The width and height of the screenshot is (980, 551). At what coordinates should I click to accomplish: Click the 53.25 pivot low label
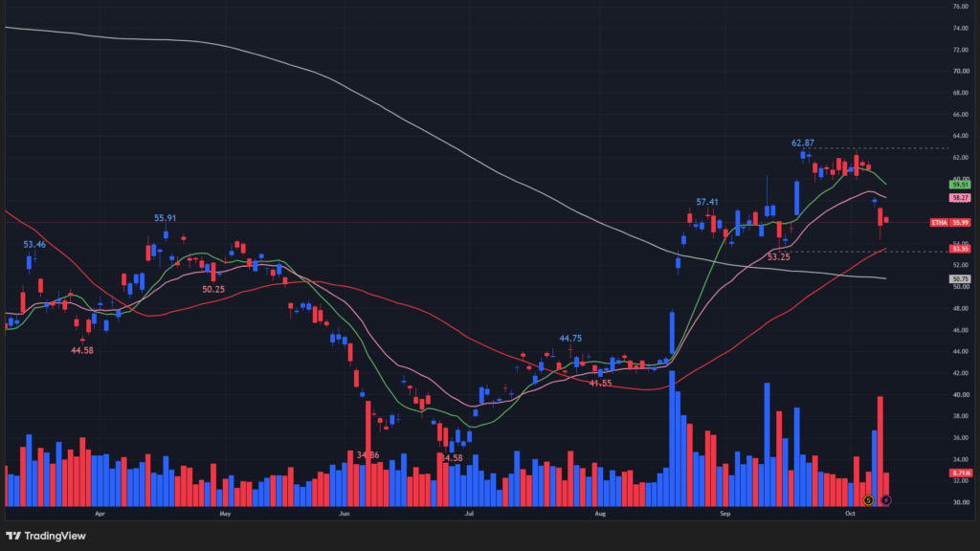pos(778,256)
